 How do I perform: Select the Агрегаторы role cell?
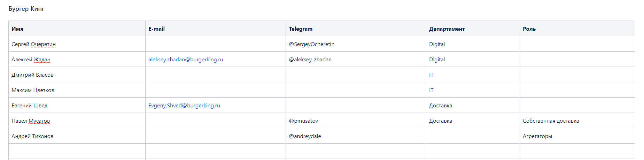(537, 136)
